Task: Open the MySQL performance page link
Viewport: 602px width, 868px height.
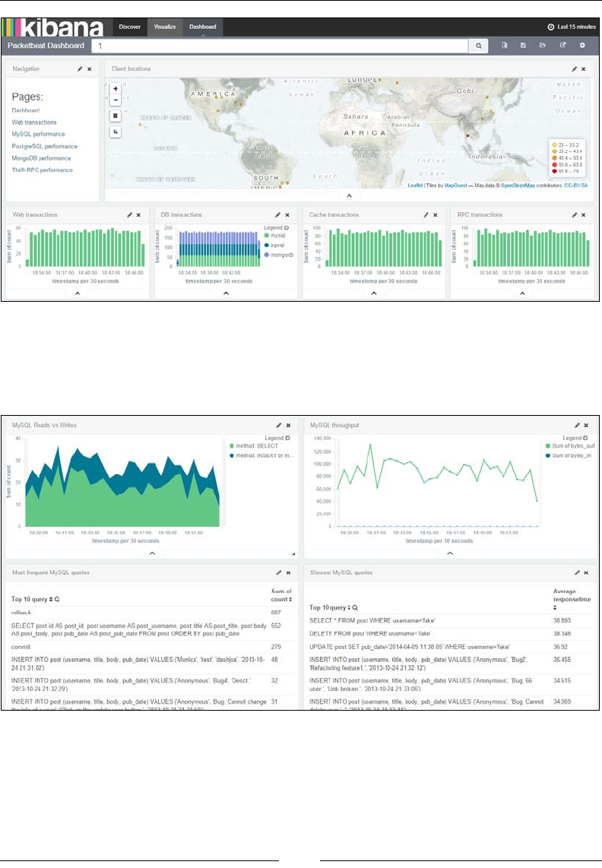Action: (38, 134)
